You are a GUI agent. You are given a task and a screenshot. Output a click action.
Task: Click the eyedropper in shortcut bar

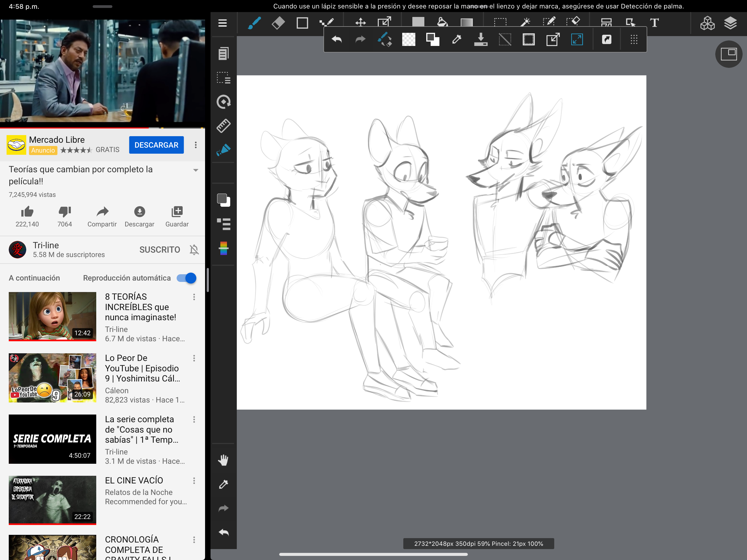(457, 40)
